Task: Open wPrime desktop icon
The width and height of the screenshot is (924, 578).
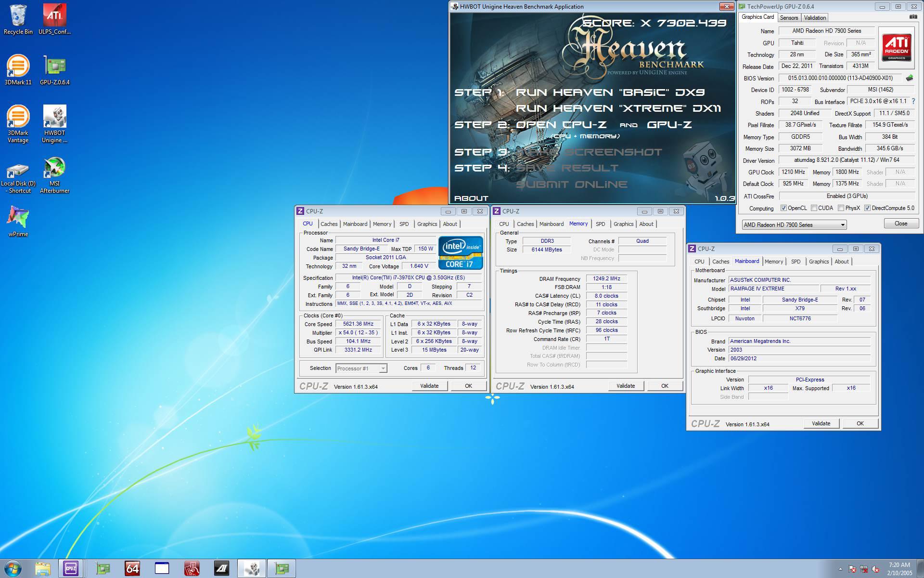Action: (x=18, y=222)
